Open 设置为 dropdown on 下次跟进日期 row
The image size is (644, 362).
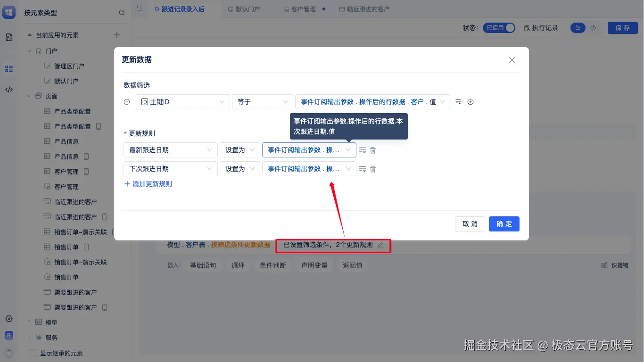coord(240,169)
